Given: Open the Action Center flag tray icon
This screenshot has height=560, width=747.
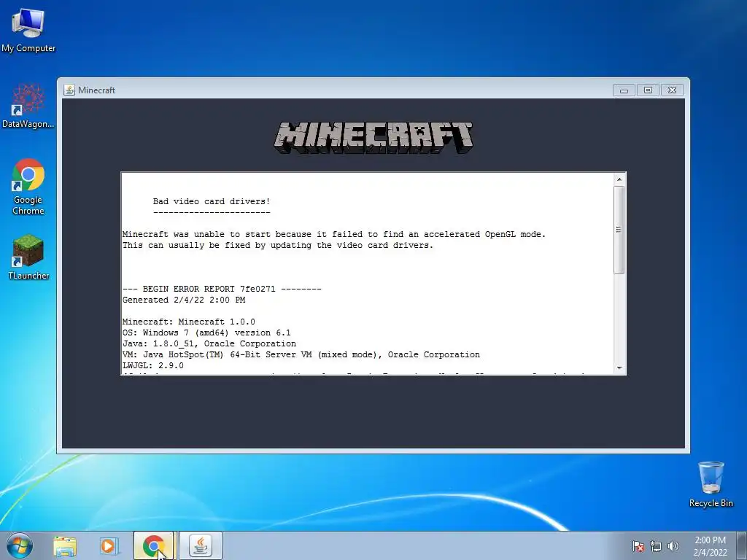Looking at the screenshot, I should pos(638,546).
